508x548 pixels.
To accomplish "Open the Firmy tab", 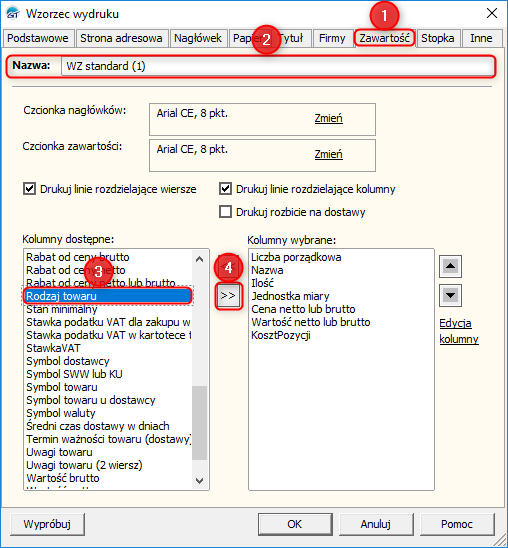I will point(332,38).
